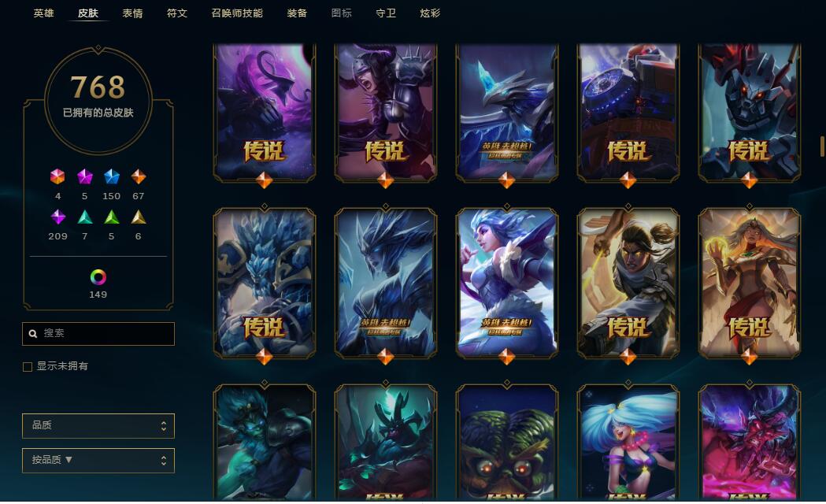
Task: Enable the 显示未拥有 checkbox
Action: pyautogui.click(x=28, y=366)
